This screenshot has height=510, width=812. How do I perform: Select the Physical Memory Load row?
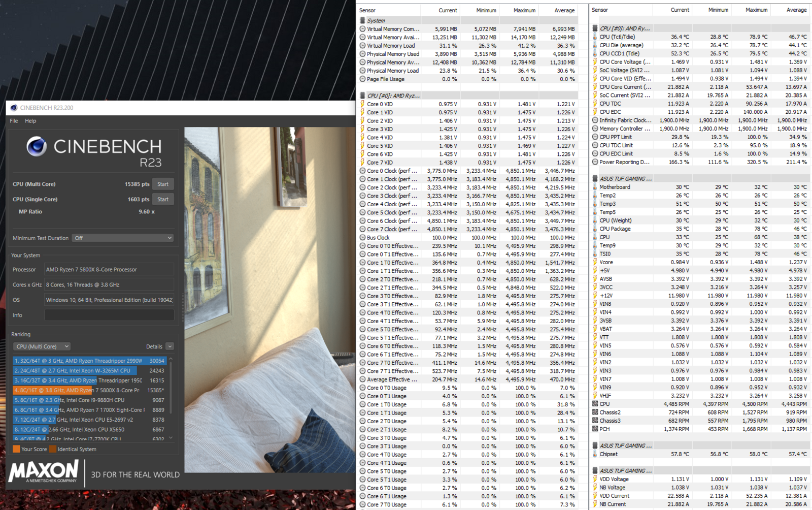pos(467,71)
